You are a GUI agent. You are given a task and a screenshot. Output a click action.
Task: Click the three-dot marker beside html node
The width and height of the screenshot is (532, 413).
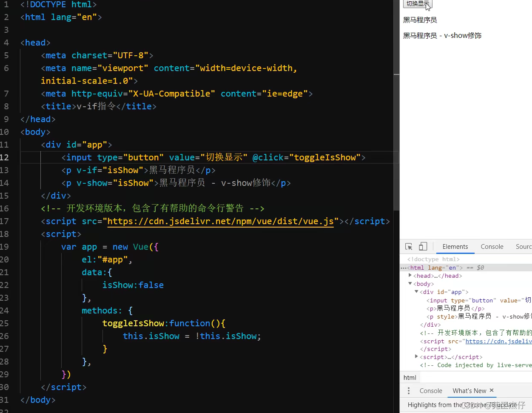point(404,268)
